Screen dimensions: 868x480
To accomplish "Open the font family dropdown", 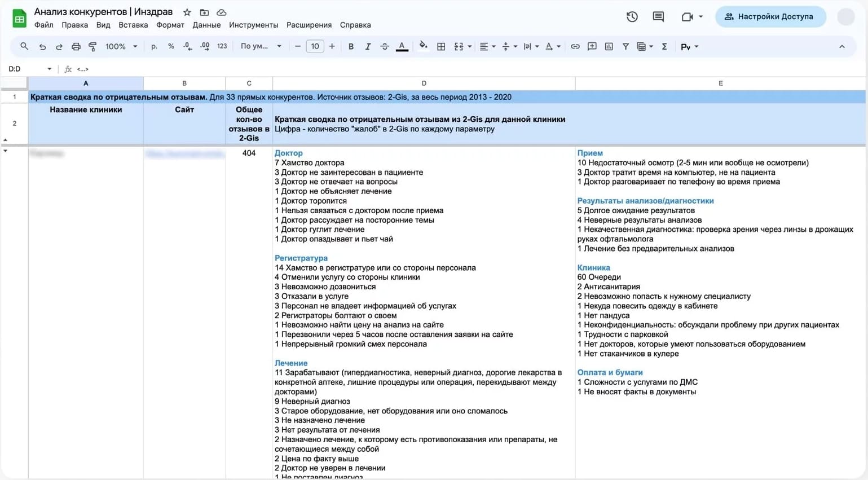I will click(x=261, y=46).
